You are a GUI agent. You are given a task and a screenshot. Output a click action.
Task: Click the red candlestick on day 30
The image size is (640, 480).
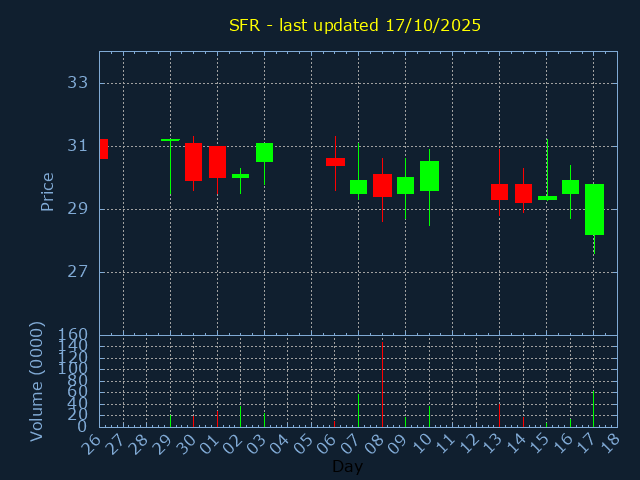tap(193, 162)
